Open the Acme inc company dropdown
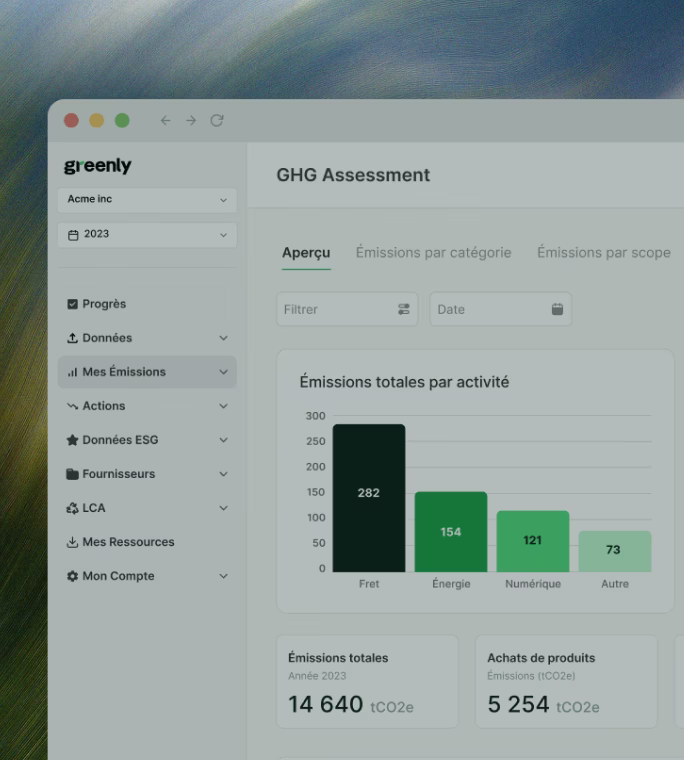The width and height of the screenshot is (684, 760). [x=147, y=200]
